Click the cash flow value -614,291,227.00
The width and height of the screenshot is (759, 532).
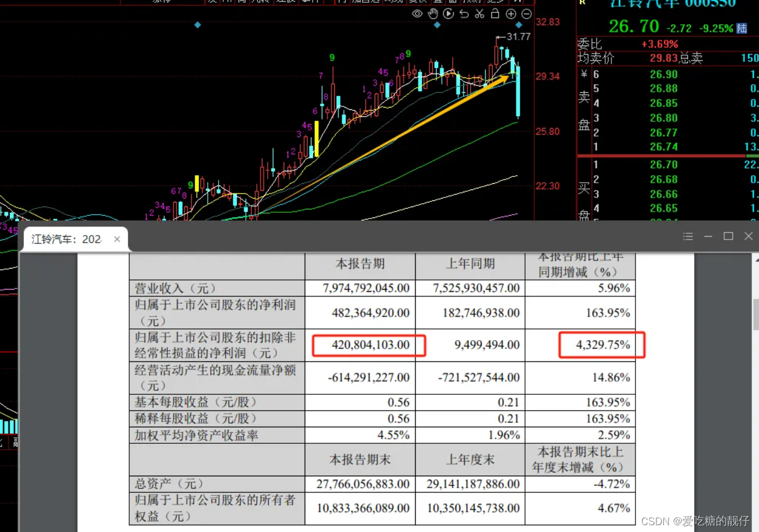pyautogui.click(x=368, y=378)
